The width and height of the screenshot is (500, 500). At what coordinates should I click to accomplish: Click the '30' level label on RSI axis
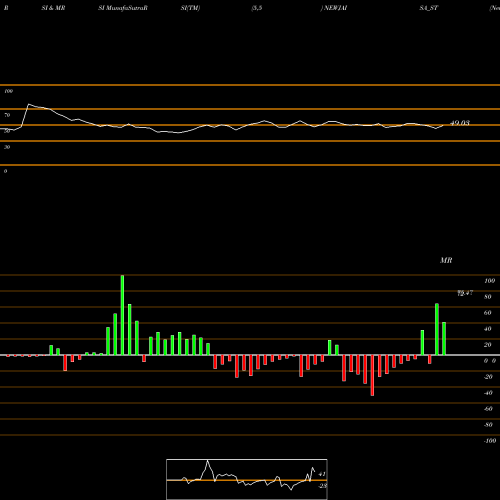coord(7,147)
